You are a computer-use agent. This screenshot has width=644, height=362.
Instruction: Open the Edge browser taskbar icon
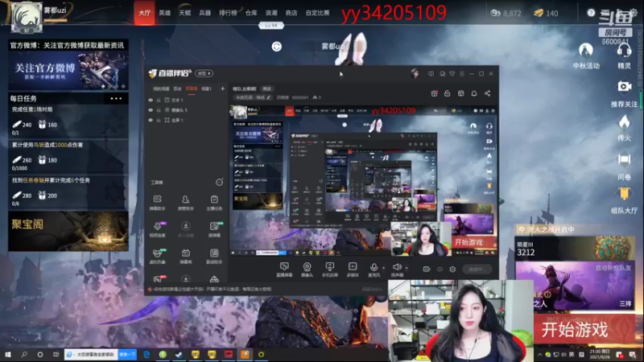[x=147, y=354]
